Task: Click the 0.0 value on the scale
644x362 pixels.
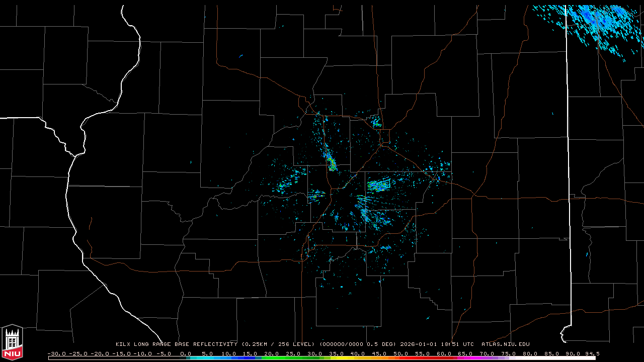Action: tap(186, 353)
